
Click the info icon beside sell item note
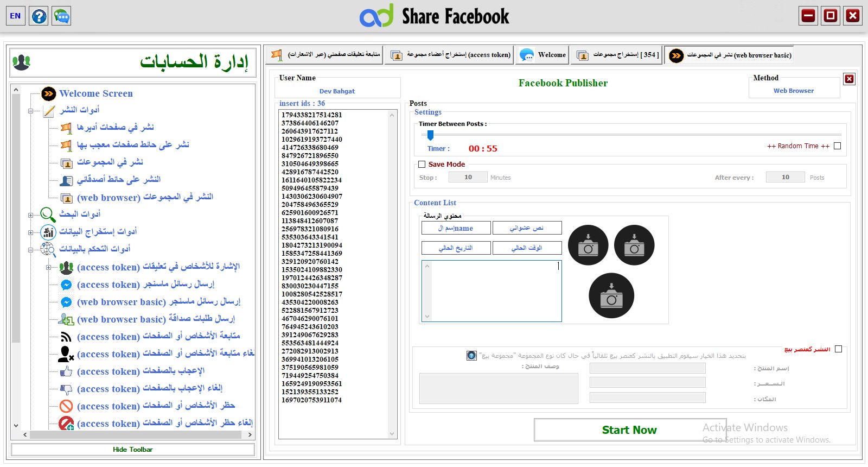point(471,356)
